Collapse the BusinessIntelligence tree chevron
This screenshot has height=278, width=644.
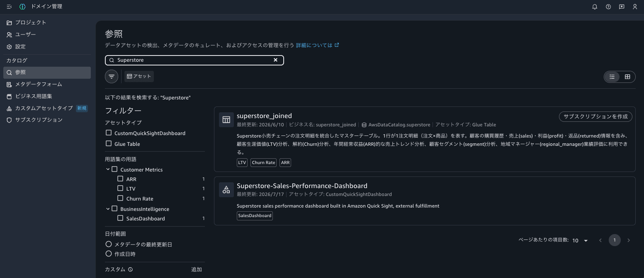108,209
